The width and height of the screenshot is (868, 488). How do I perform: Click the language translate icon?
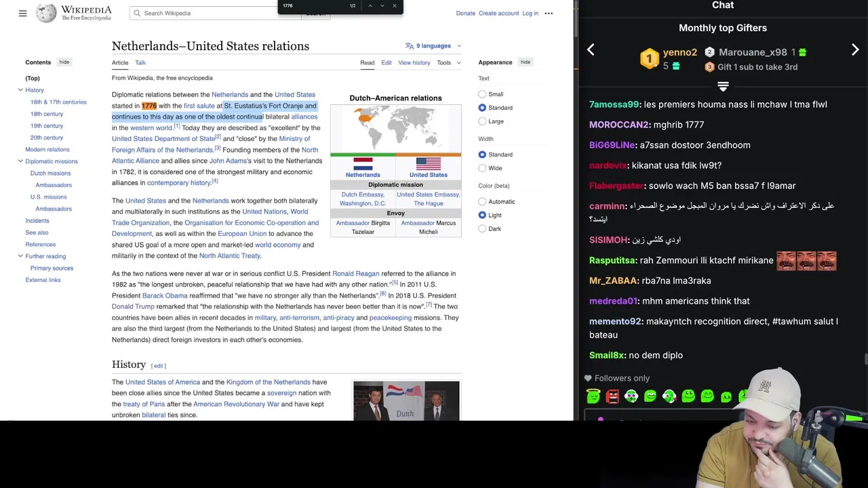click(x=409, y=45)
